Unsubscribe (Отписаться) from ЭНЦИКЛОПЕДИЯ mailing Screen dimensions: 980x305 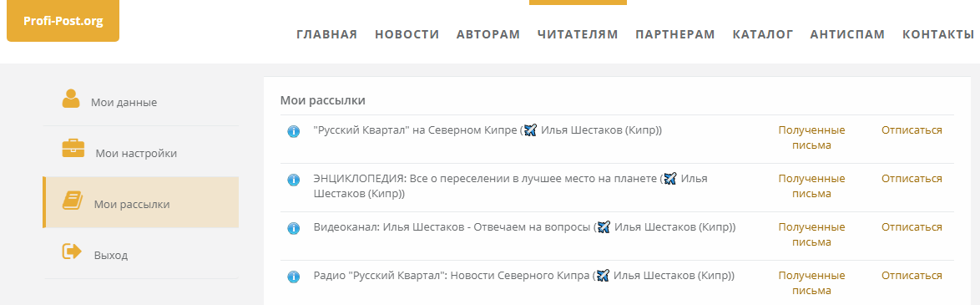912,179
